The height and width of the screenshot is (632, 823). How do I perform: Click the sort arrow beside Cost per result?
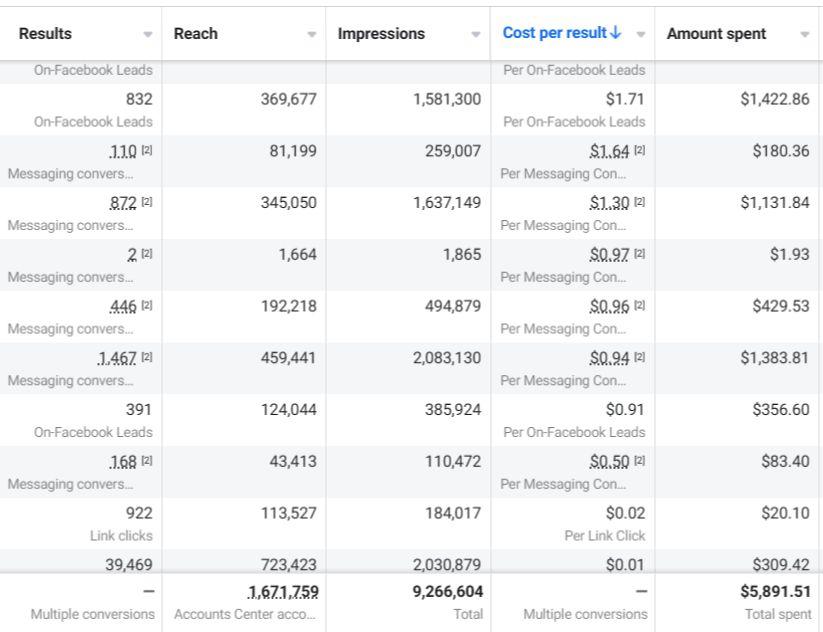pyautogui.click(x=615, y=33)
